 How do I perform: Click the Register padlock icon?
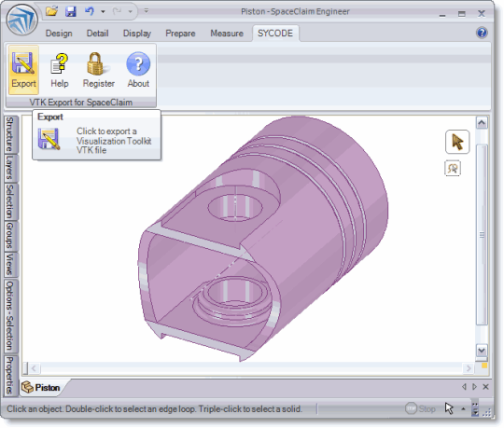point(98,70)
